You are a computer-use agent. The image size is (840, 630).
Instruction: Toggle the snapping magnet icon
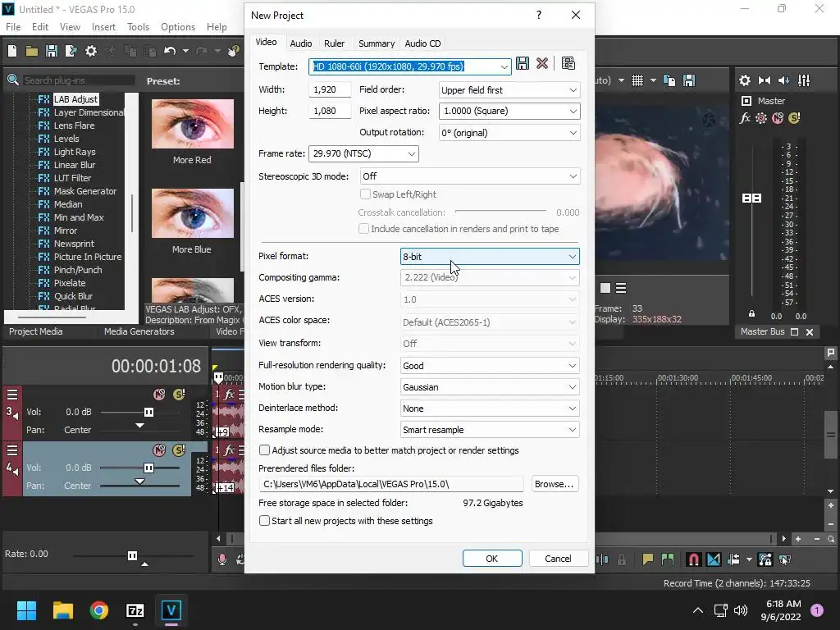693,559
